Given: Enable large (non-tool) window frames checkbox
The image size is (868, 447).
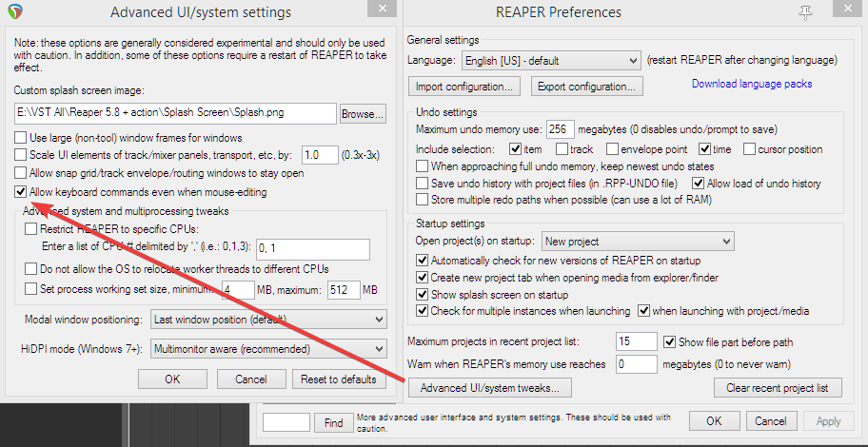Looking at the screenshot, I should pos(21,137).
